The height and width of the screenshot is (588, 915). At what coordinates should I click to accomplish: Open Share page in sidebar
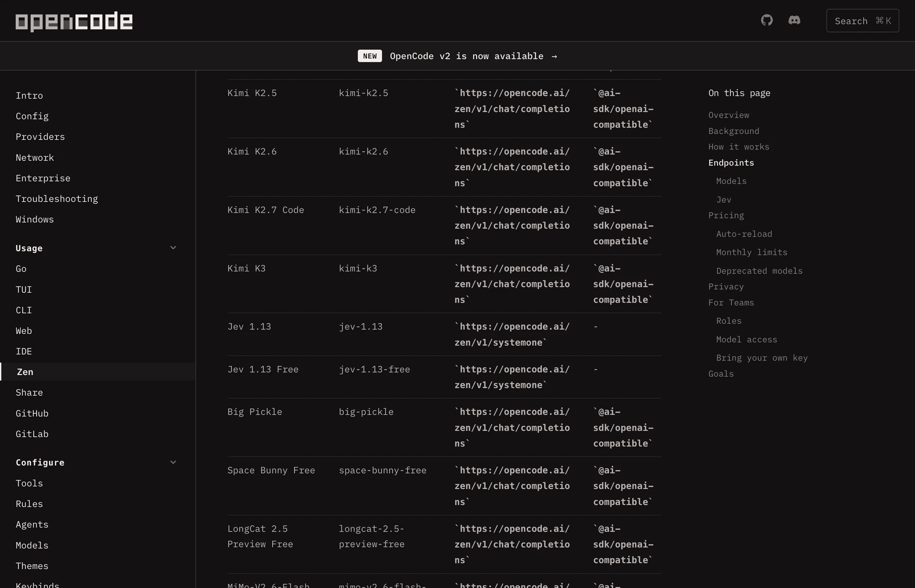pos(29,393)
